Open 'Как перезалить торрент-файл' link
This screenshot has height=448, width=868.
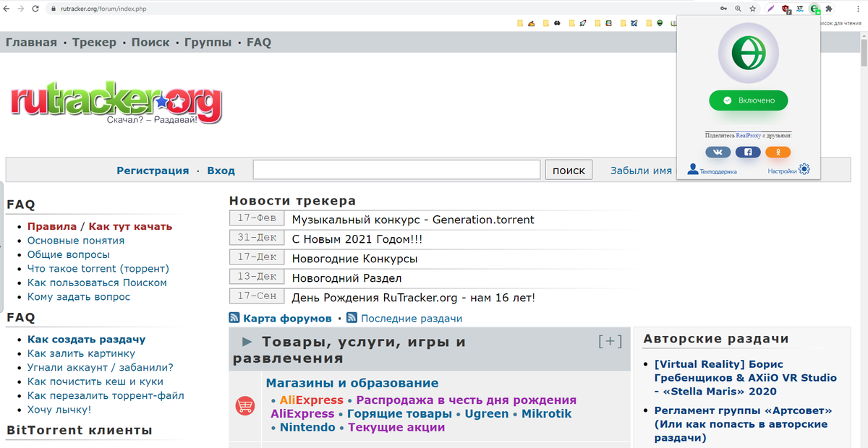tap(106, 395)
